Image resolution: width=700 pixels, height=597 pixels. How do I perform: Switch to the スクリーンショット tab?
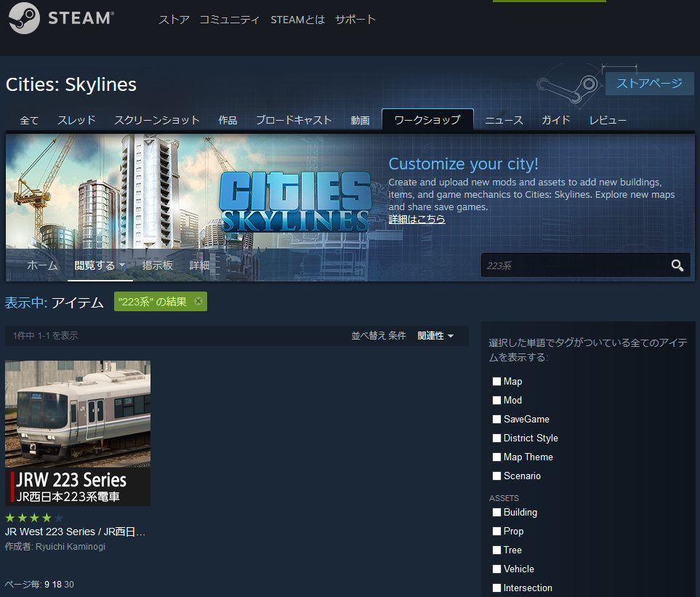157,120
